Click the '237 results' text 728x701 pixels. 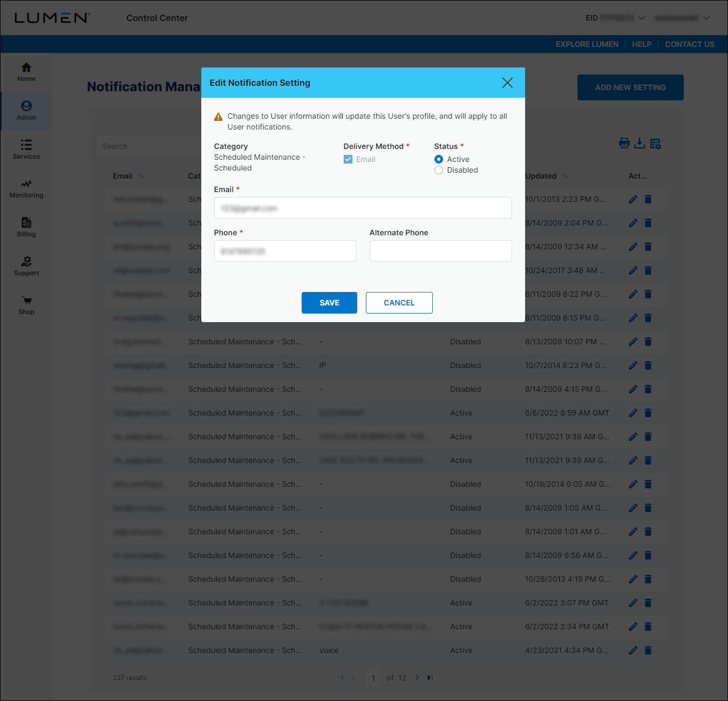pyautogui.click(x=130, y=678)
